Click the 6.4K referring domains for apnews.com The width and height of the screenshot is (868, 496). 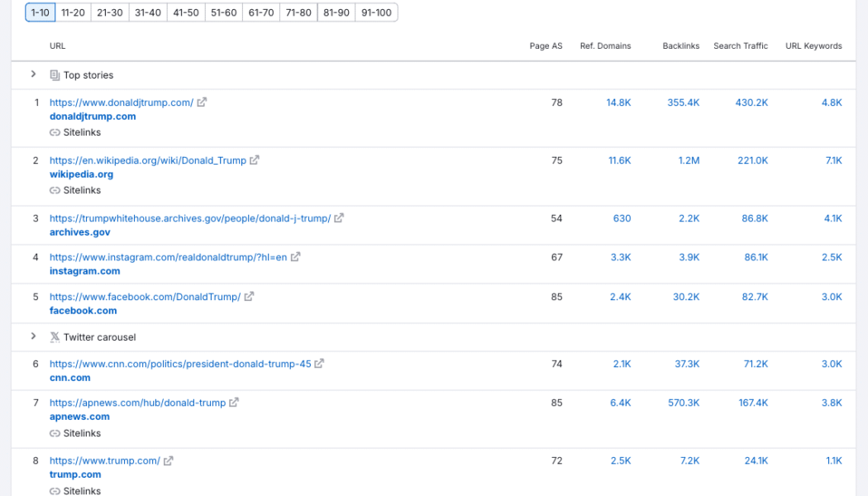621,403
